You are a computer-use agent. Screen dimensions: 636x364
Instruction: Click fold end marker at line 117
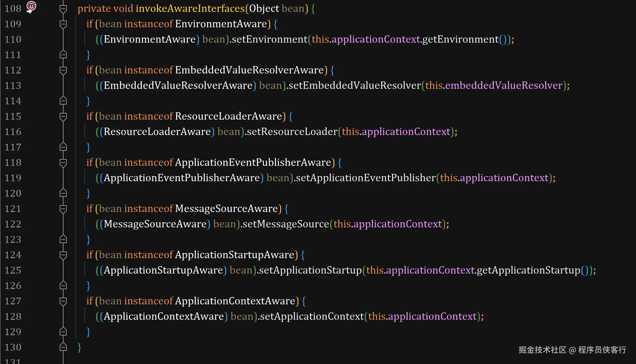[x=63, y=147]
